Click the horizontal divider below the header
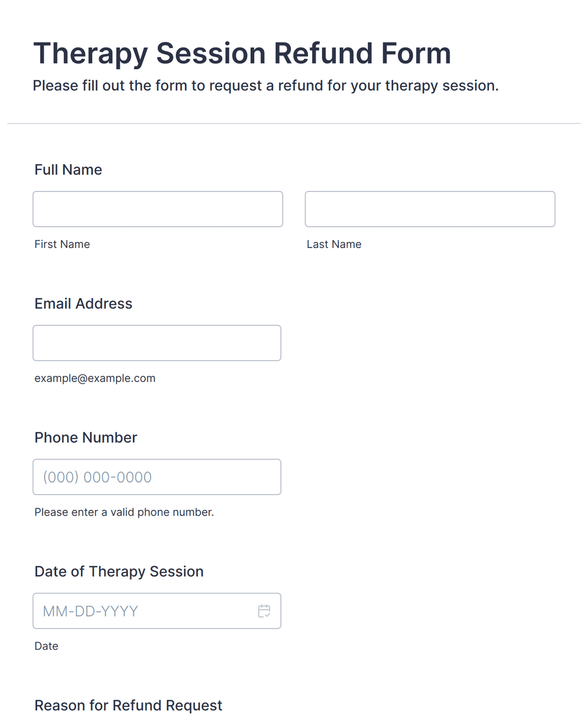 point(294,123)
